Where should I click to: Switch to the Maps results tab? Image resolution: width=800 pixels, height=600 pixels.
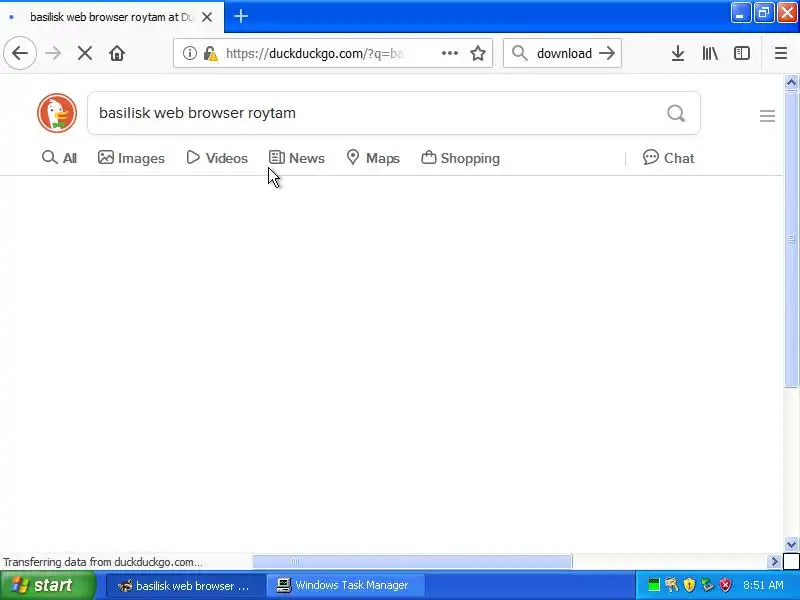pyautogui.click(x=372, y=158)
